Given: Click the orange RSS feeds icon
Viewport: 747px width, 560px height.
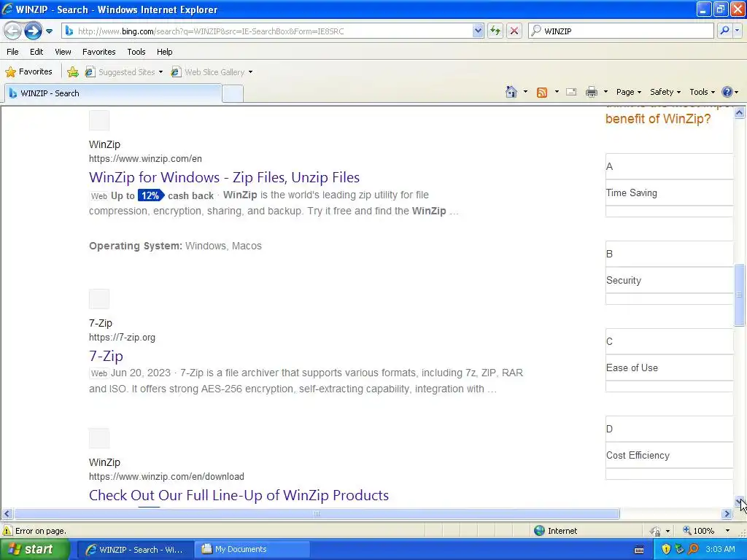Looking at the screenshot, I should click(542, 93).
